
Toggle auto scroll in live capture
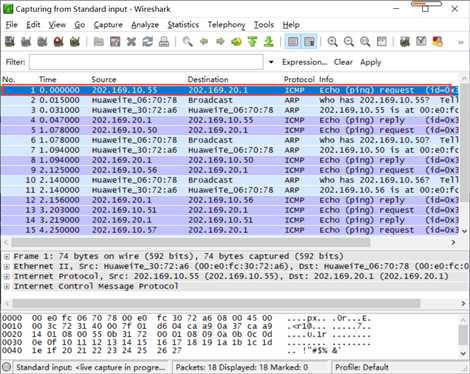tap(309, 42)
